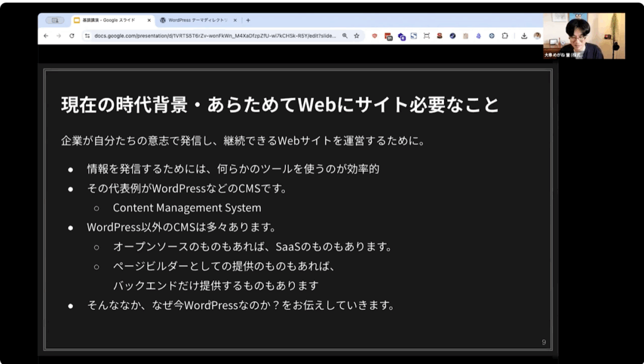Click the sub-bullet ページビルダーとしての提供

click(x=225, y=266)
